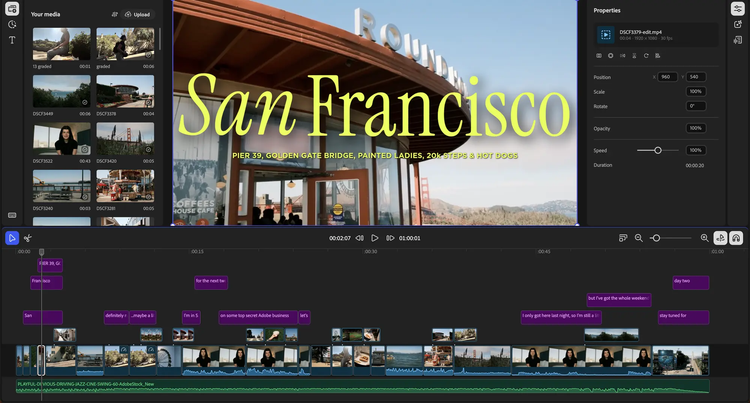
Task: Toggle the timeline snapping magnet button
Action: pyautogui.click(x=721, y=238)
